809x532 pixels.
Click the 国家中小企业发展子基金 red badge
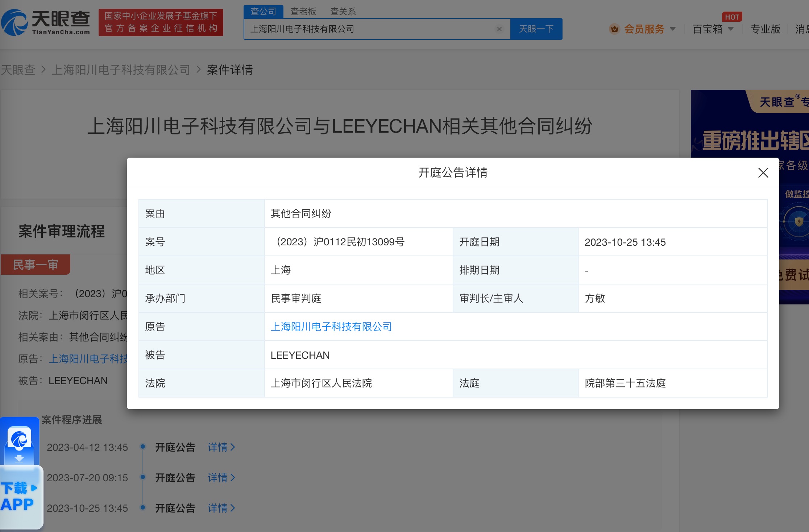coord(161,22)
